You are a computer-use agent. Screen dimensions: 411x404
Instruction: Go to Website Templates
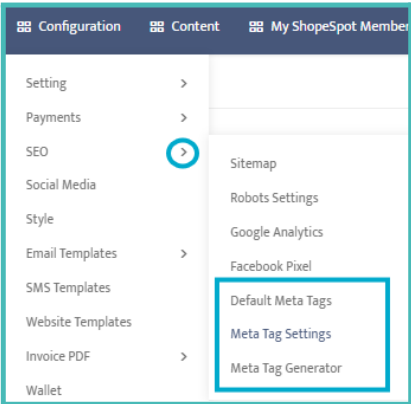[79, 322]
